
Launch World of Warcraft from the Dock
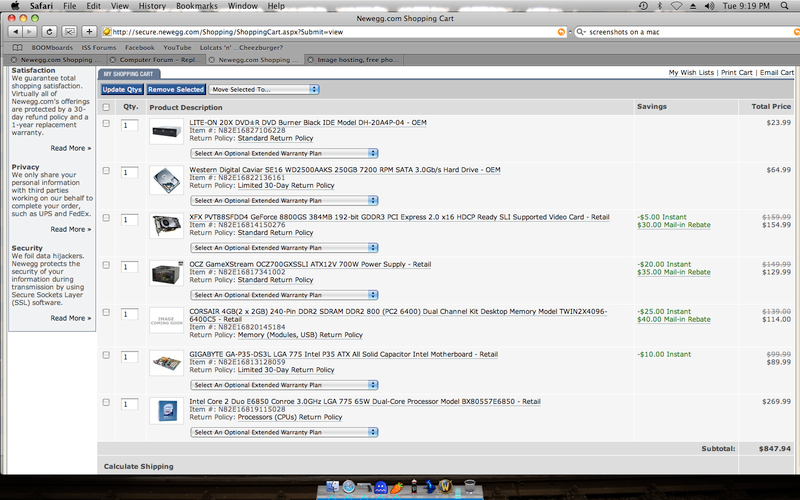tap(445, 487)
